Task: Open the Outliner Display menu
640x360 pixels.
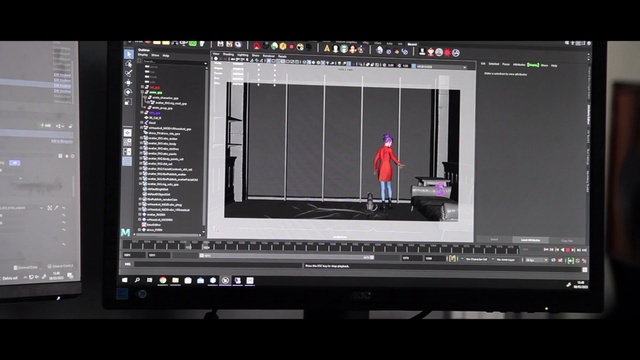Action: [x=143, y=55]
